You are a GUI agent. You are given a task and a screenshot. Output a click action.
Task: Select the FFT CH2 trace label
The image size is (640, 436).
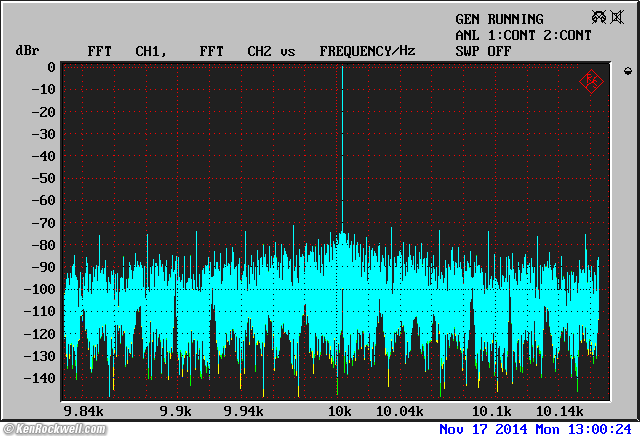pyautogui.click(x=236, y=51)
